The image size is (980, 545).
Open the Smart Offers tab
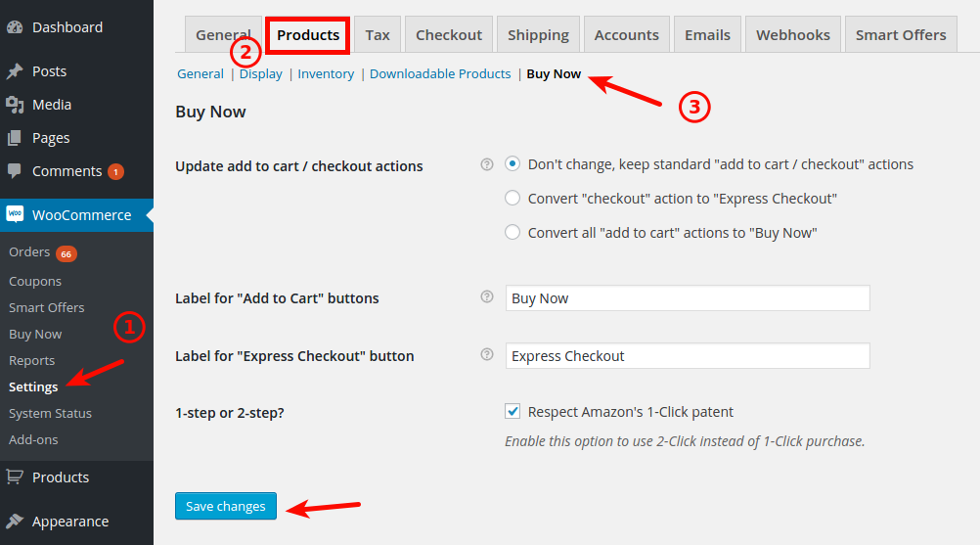[x=901, y=35]
